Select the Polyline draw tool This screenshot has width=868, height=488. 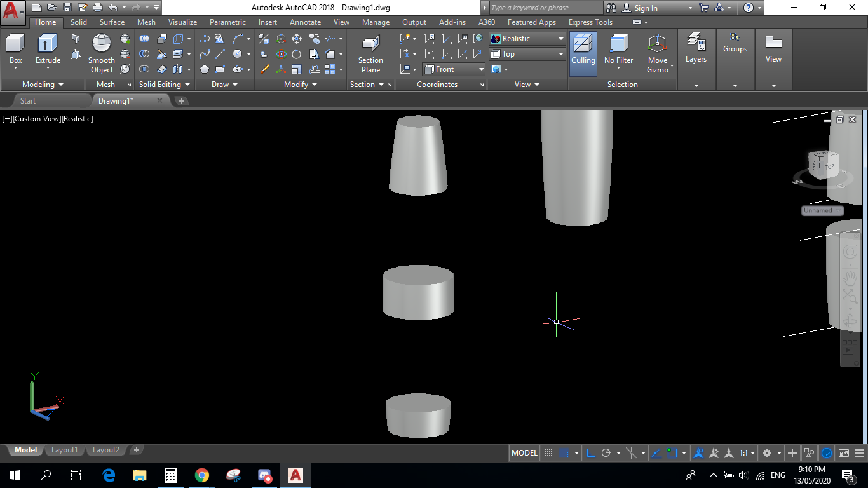[204, 39]
